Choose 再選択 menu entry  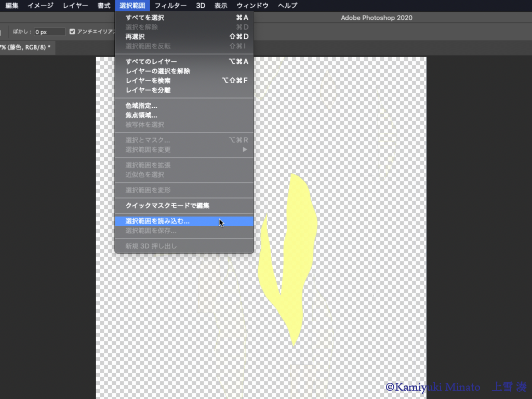tap(135, 36)
